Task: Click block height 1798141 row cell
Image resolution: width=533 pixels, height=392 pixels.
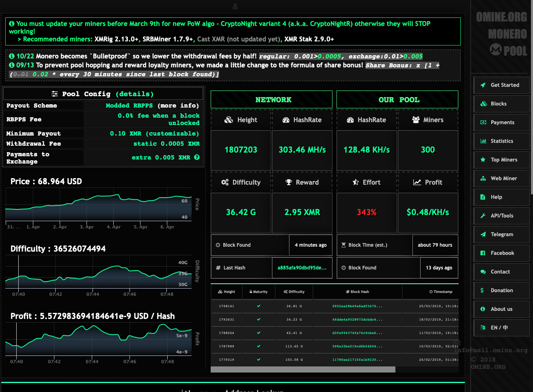Action: (227, 306)
